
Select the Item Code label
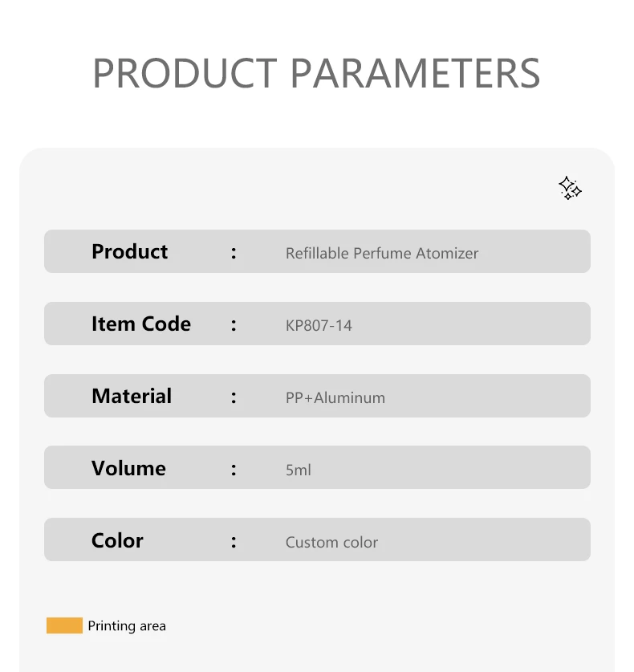(141, 324)
